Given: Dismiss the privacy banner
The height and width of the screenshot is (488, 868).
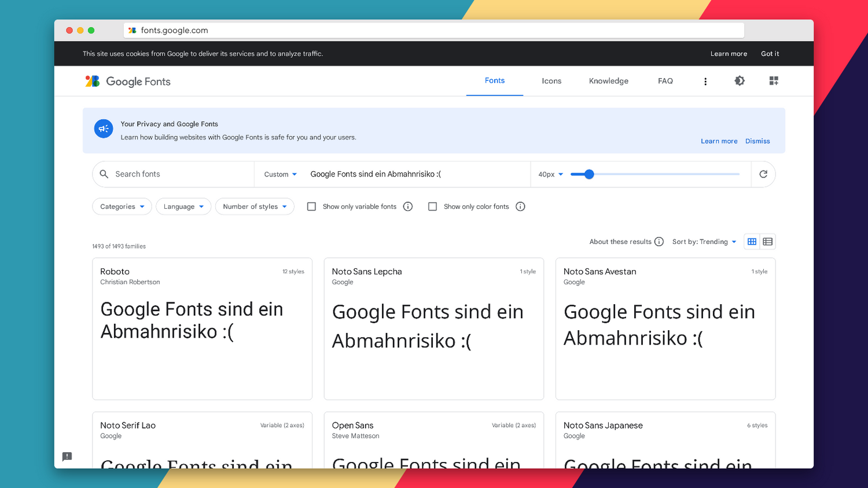Looking at the screenshot, I should pos(757,141).
